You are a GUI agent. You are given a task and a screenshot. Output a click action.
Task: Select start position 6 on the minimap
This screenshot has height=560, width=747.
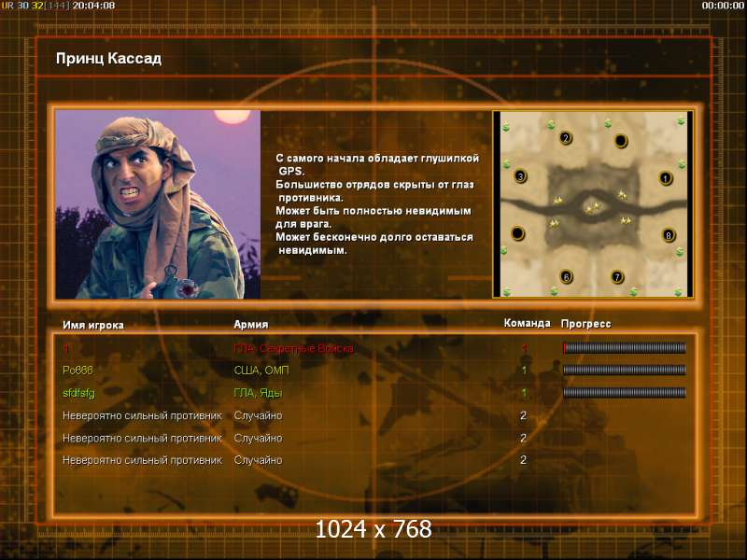coord(566,276)
